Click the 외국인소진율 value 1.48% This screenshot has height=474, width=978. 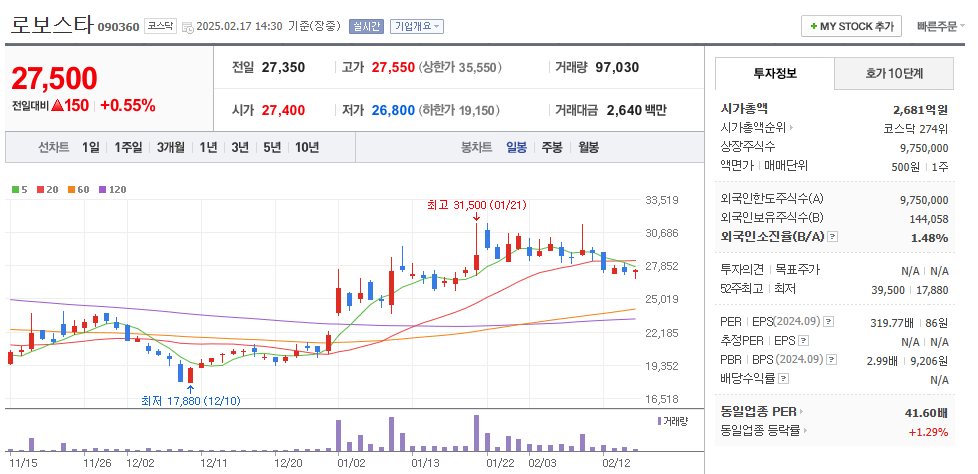pos(929,238)
